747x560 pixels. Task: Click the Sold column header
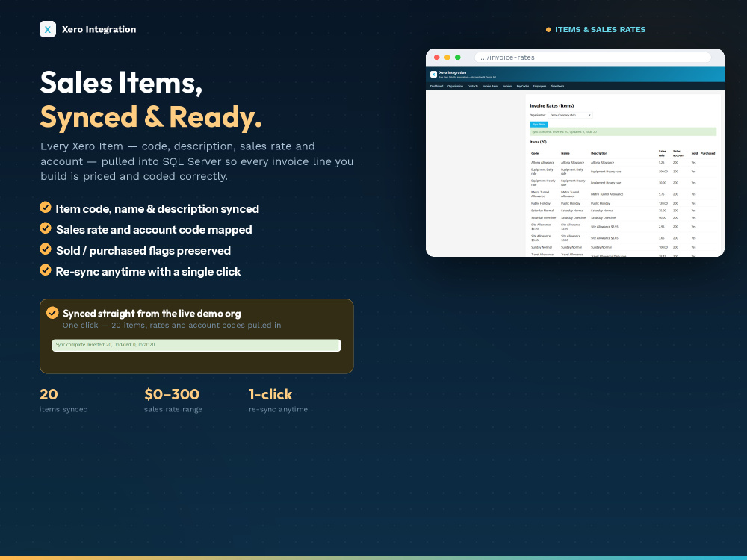point(694,153)
